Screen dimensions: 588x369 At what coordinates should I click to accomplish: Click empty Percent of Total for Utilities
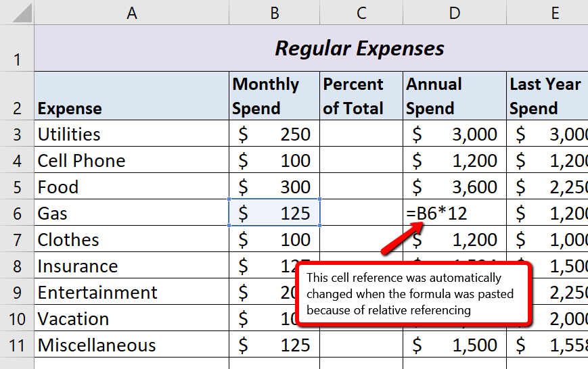tap(361, 133)
